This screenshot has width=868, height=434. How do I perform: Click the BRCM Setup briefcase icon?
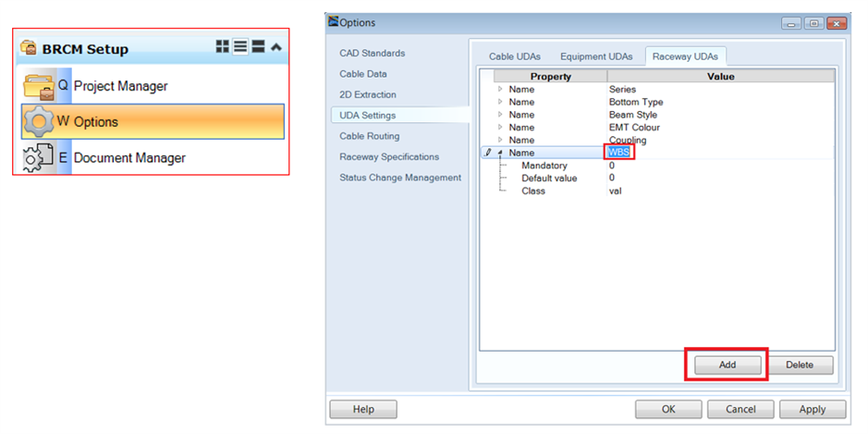point(29,49)
